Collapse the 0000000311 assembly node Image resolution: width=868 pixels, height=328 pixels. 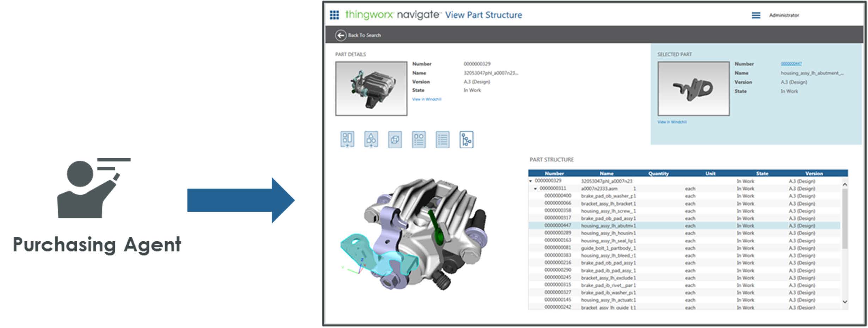click(x=535, y=189)
